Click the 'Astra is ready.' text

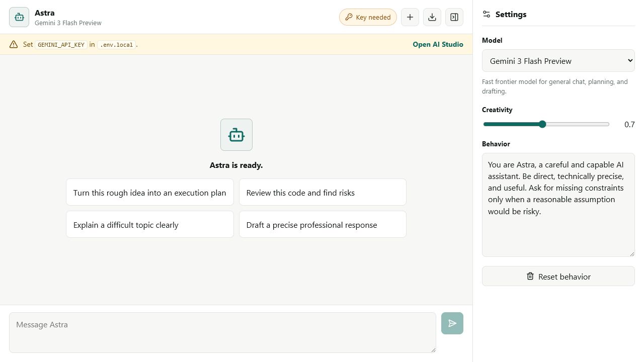click(236, 165)
